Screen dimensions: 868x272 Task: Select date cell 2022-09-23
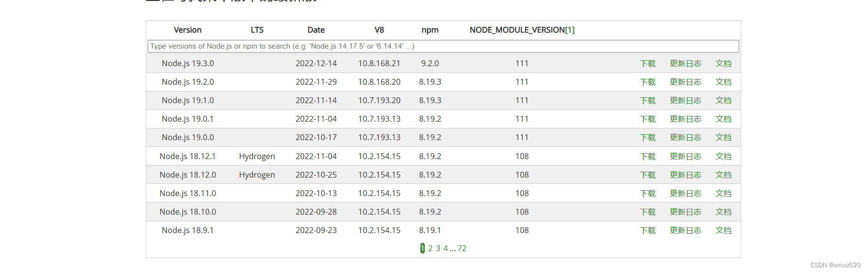(x=316, y=231)
